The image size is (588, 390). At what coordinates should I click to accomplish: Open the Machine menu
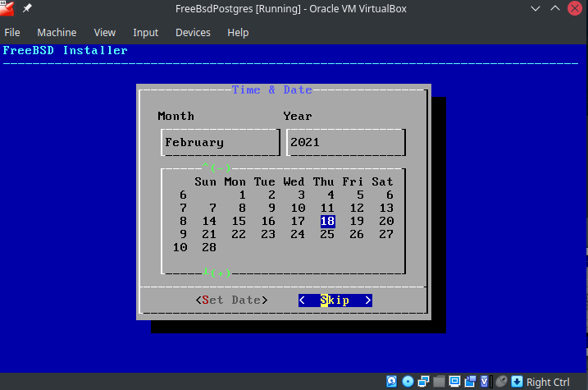tap(57, 33)
